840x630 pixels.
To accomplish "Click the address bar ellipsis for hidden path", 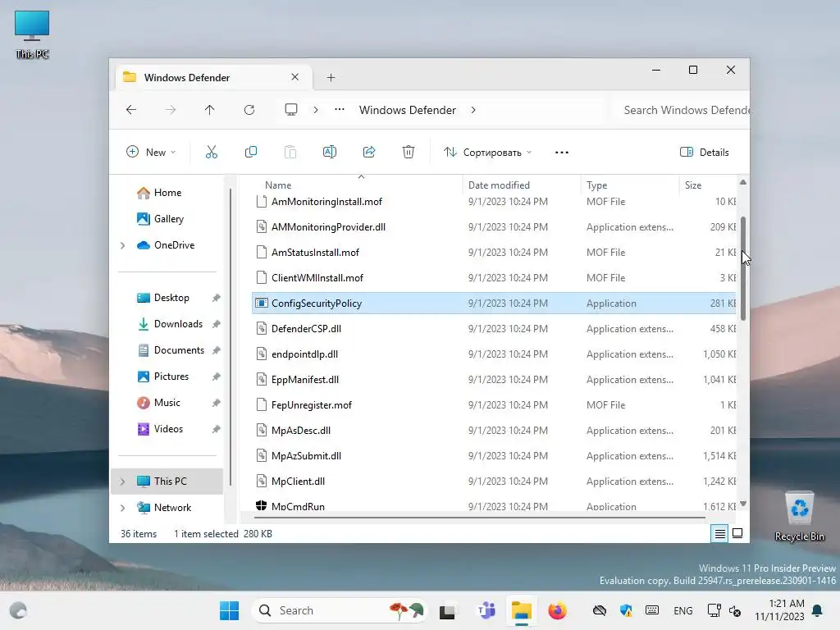I will (339, 110).
